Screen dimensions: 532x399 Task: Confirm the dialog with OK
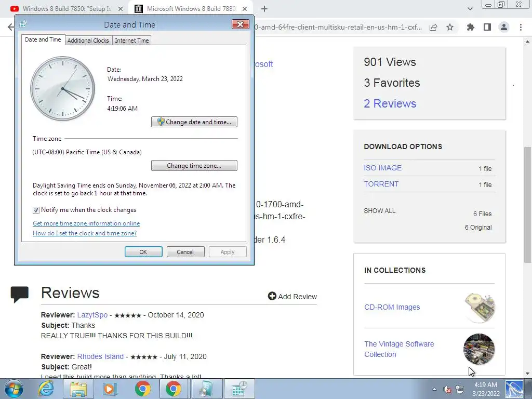(x=143, y=252)
